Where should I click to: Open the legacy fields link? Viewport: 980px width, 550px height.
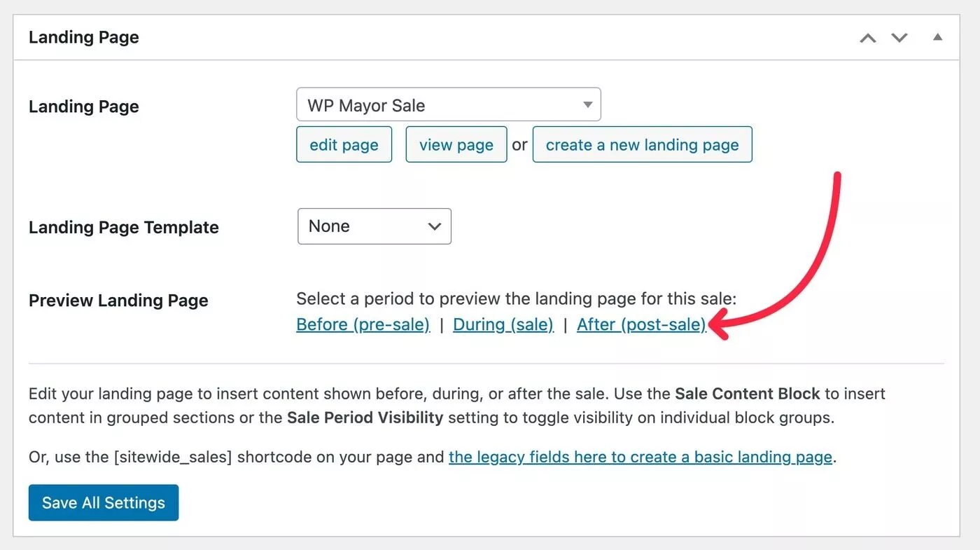tap(640, 458)
